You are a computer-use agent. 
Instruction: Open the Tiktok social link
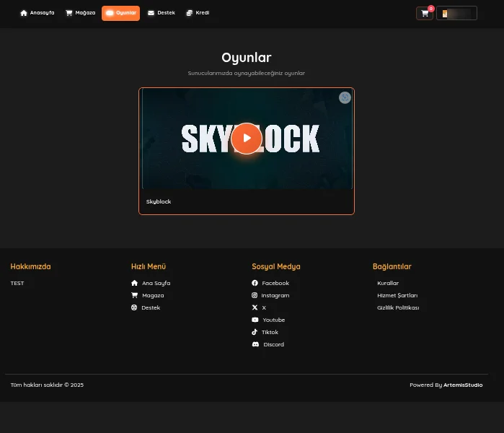[x=270, y=332]
